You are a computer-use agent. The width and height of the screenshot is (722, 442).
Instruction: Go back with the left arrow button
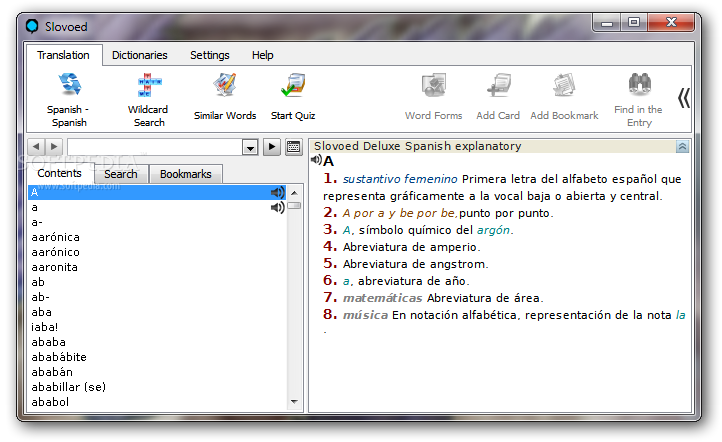[x=36, y=147]
